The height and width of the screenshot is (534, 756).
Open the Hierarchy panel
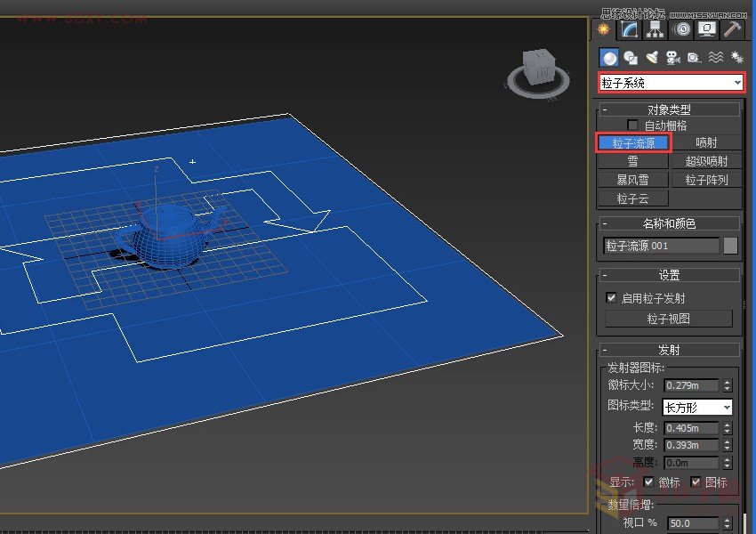655,28
